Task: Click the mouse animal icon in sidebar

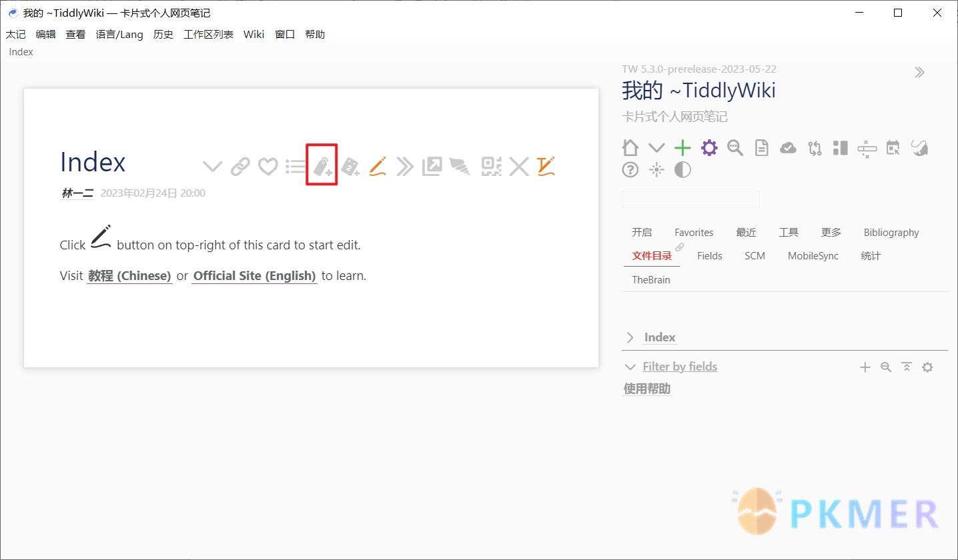Action: click(x=920, y=147)
